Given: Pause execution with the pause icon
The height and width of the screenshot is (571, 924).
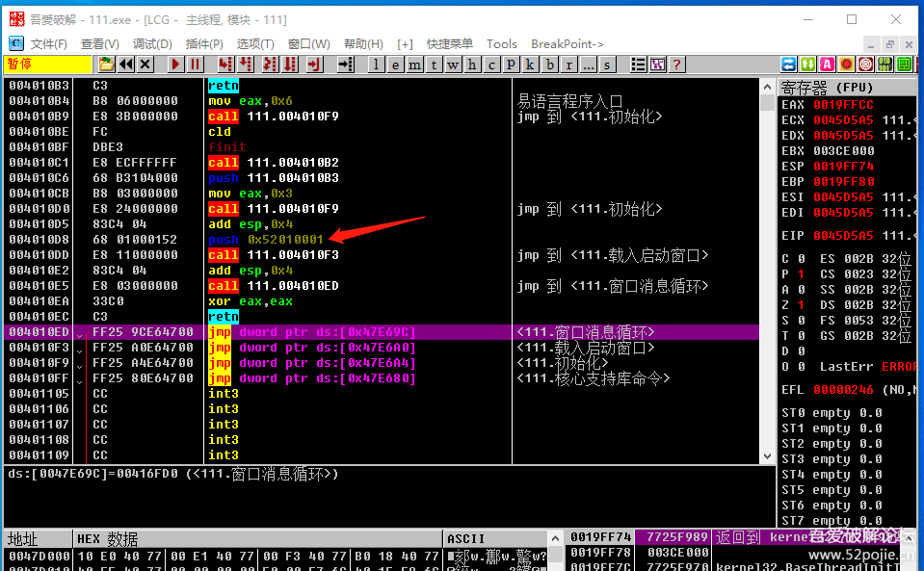Looking at the screenshot, I should [195, 65].
